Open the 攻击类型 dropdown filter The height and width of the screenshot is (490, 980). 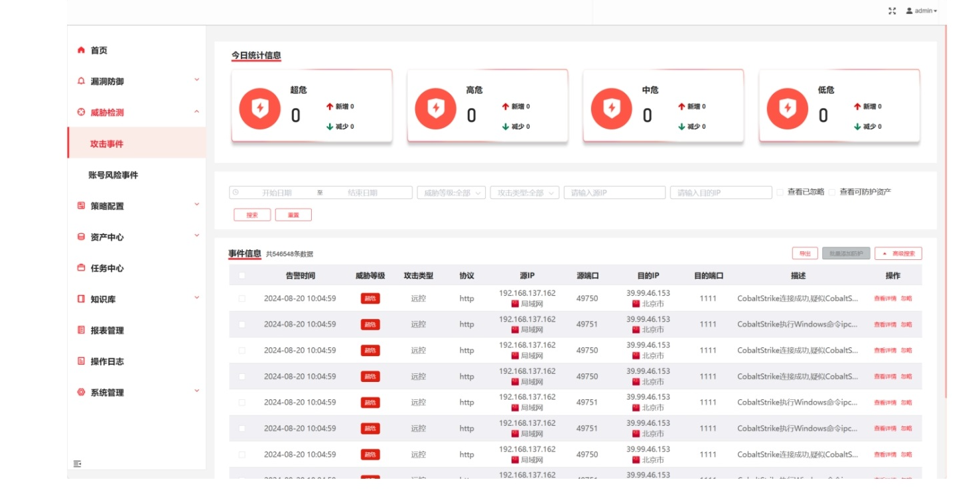pyautogui.click(x=524, y=193)
